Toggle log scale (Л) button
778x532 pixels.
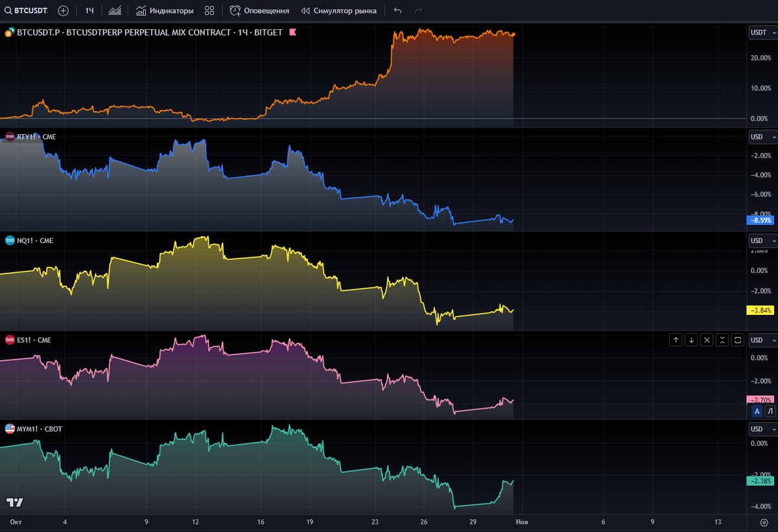pos(770,411)
